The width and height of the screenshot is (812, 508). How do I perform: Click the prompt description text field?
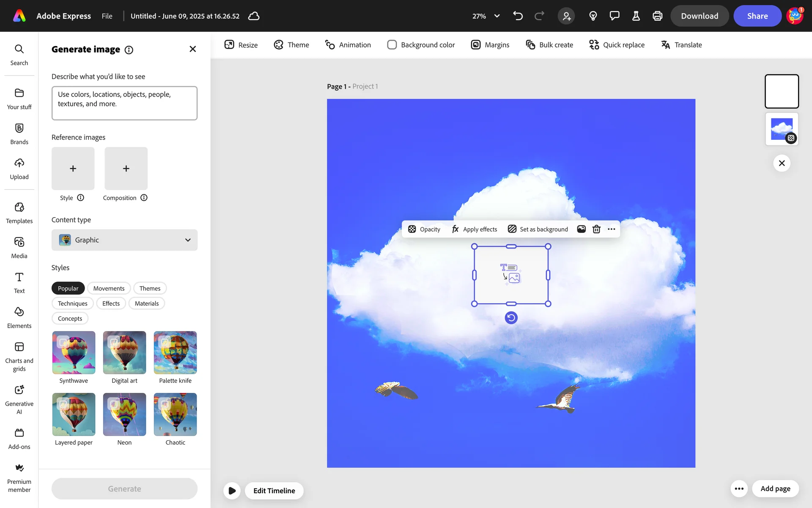click(124, 103)
